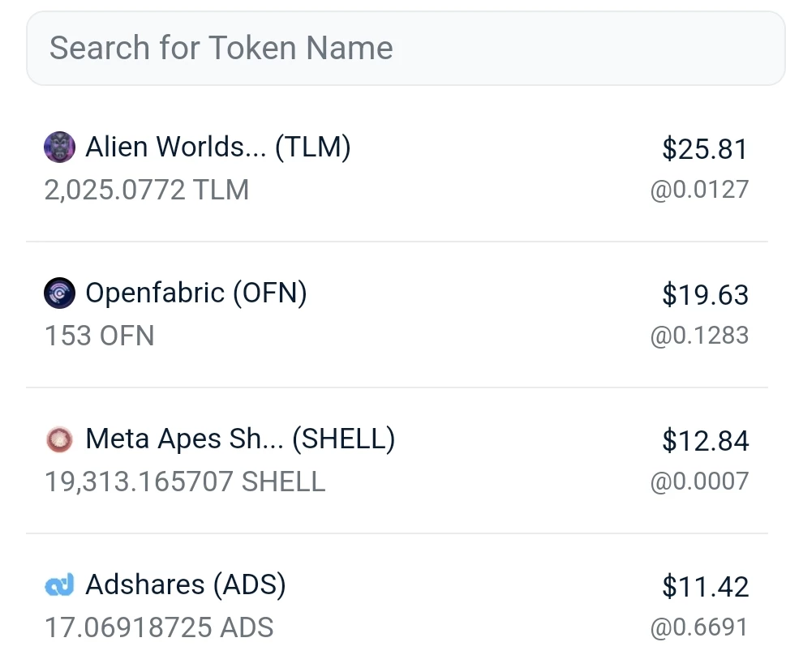Click the @0.0127 TLM price
786x672 pixels.
pos(699,190)
